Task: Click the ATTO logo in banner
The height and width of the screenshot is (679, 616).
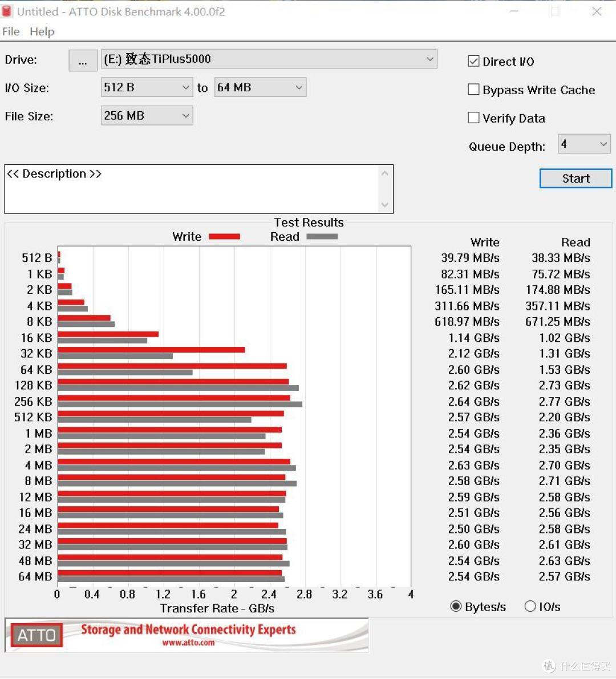Action: click(x=37, y=635)
